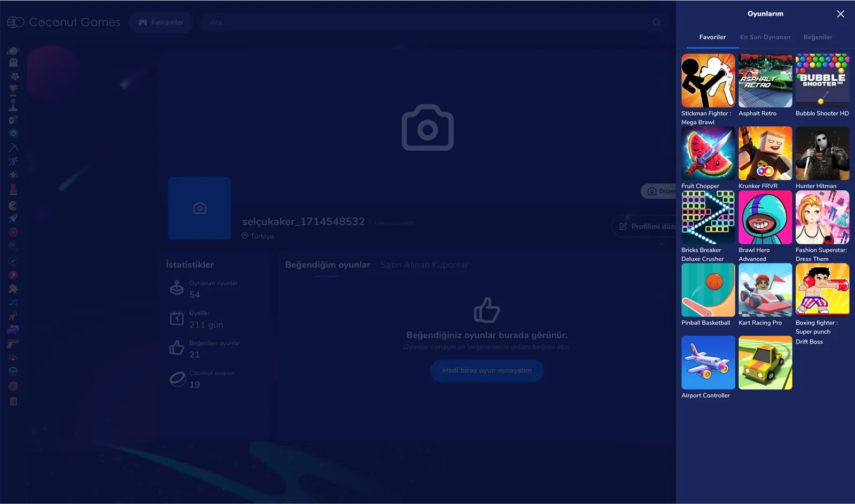Open Bricks Breaker Deluxe Crusher game

[708, 218]
